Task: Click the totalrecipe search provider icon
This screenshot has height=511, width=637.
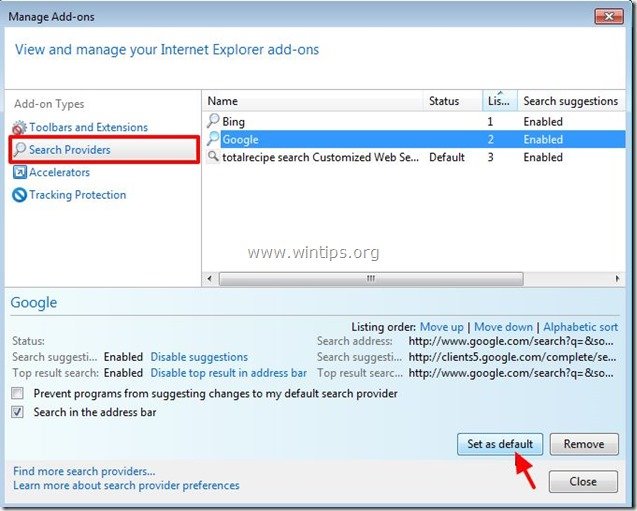Action: click(213, 156)
